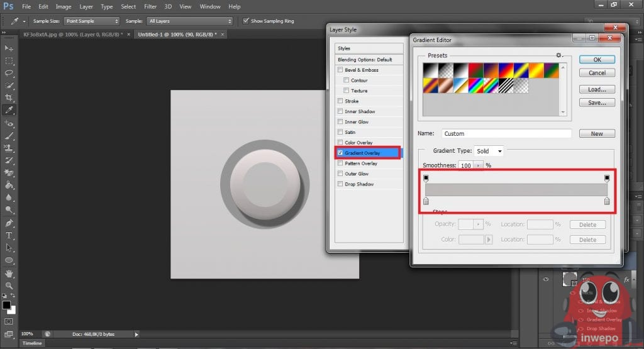Click the gradient Name input field
The image size is (644, 349).
pos(506,134)
